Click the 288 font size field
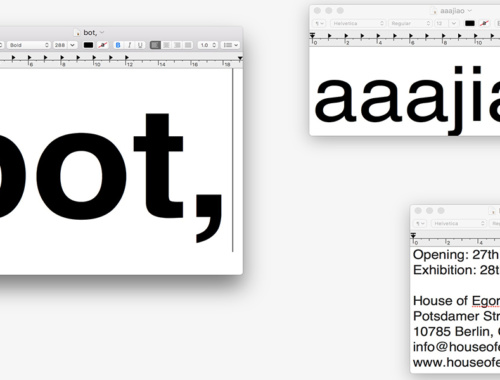Screen dimensions: 500x380 pos(60,45)
